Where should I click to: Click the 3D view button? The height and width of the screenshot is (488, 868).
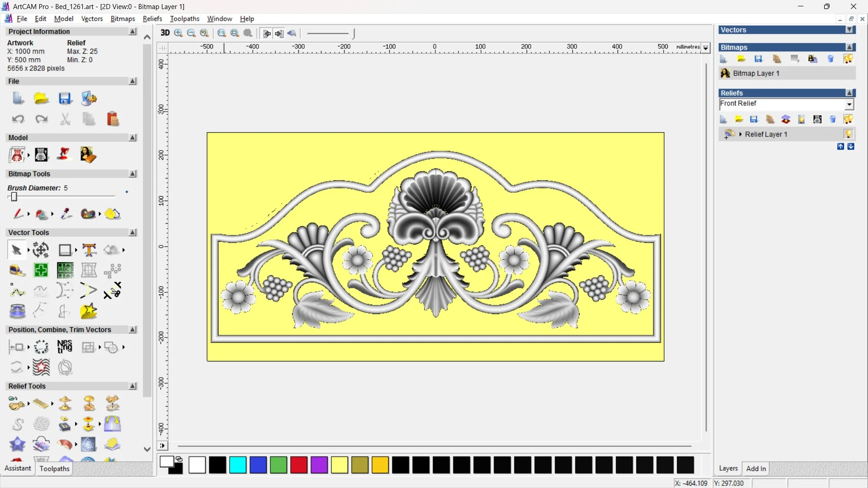tap(165, 33)
